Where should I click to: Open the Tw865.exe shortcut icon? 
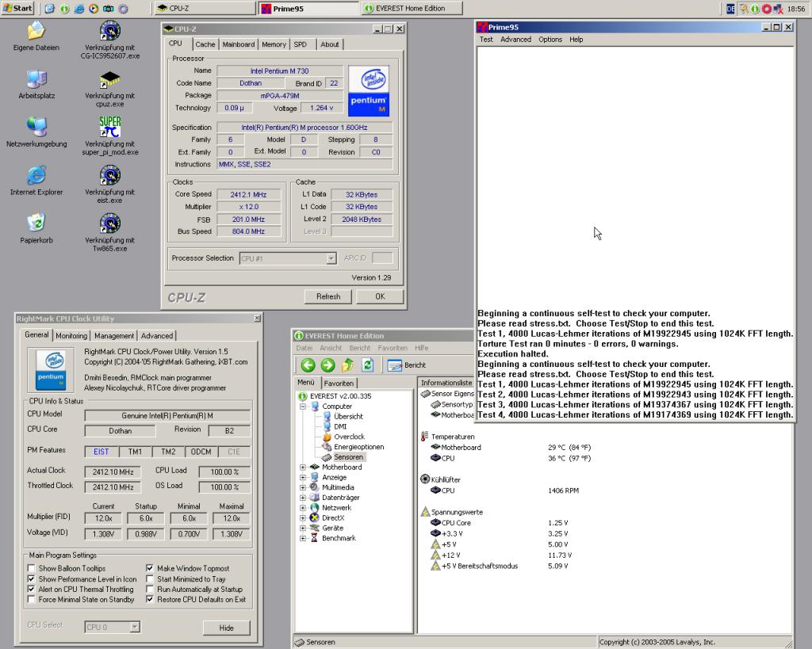tap(109, 223)
